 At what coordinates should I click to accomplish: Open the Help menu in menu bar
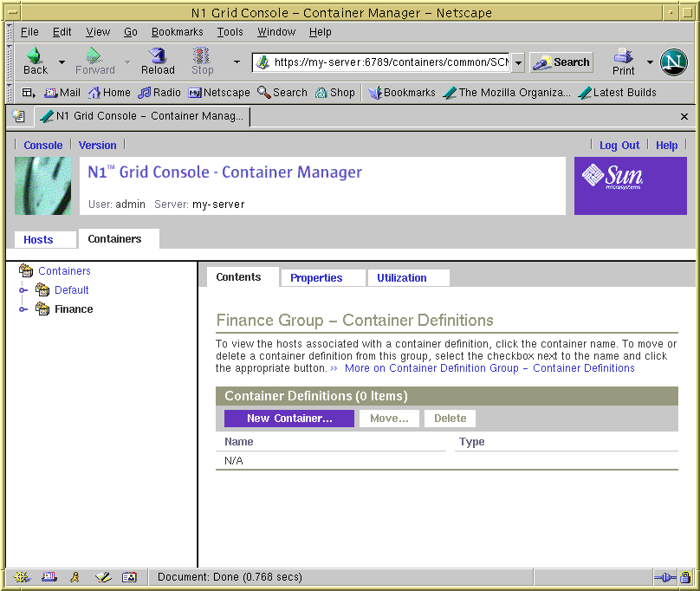click(320, 32)
